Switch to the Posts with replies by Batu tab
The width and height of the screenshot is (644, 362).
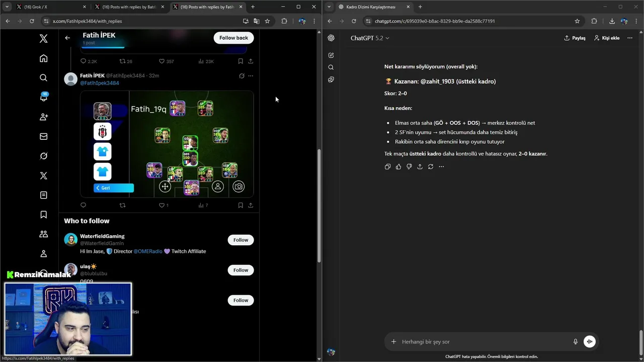(x=129, y=7)
